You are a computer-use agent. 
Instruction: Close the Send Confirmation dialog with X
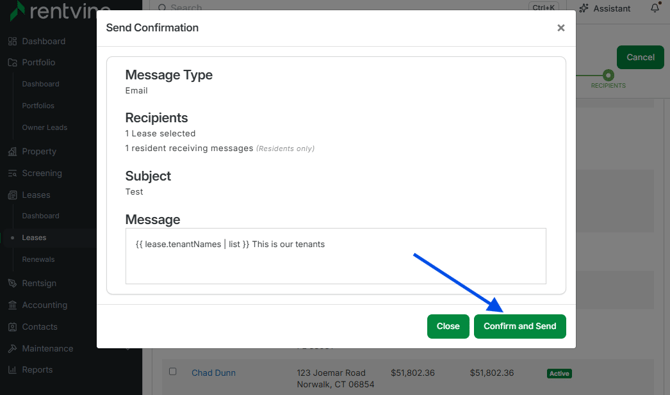pyautogui.click(x=561, y=28)
